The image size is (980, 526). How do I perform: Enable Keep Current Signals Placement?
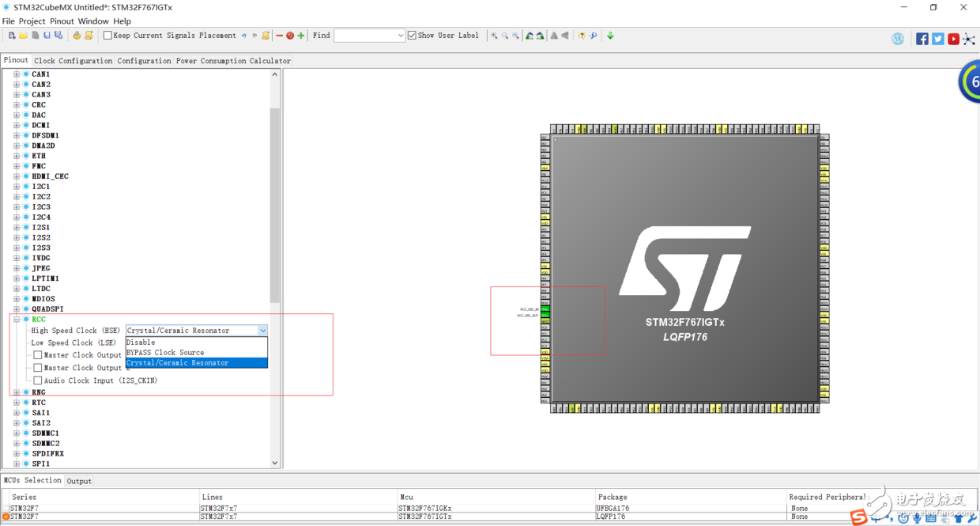(x=107, y=35)
